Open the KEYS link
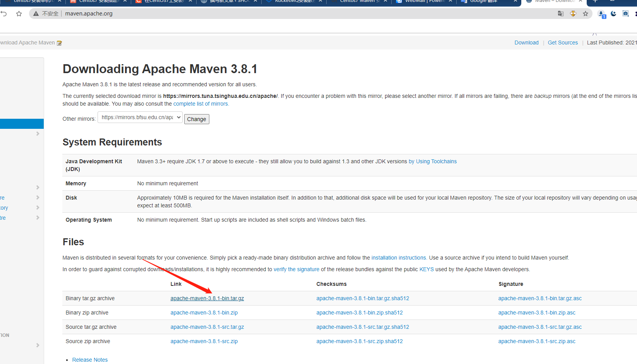637x364 pixels. (426, 269)
